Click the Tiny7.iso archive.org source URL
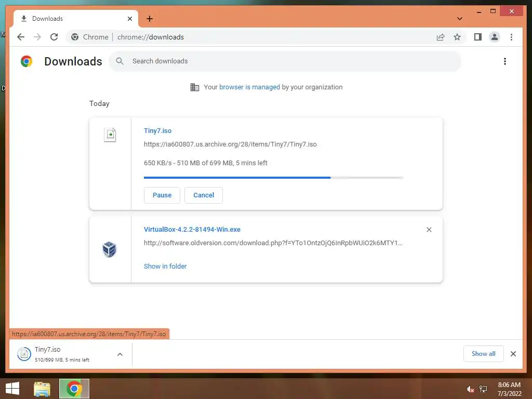The width and height of the screenshot is (532, 399). tap(230, 144)
